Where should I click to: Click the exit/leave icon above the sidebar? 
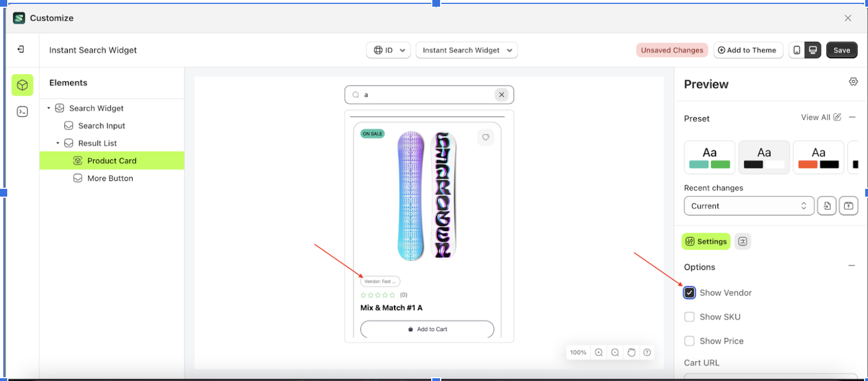click(x=21, y=49)
